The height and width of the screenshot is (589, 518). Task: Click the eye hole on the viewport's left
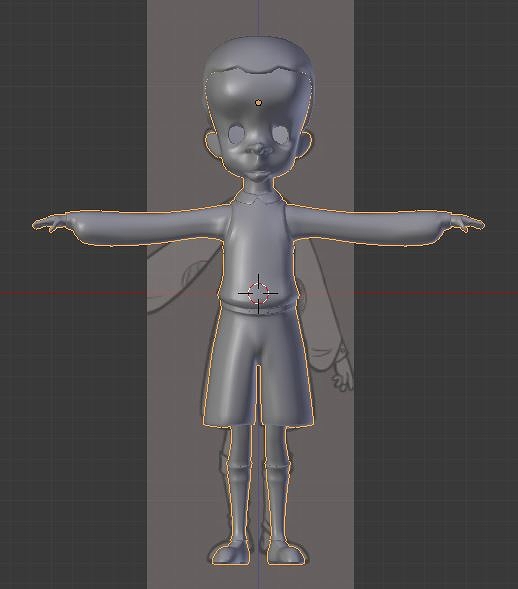(236, 134)
